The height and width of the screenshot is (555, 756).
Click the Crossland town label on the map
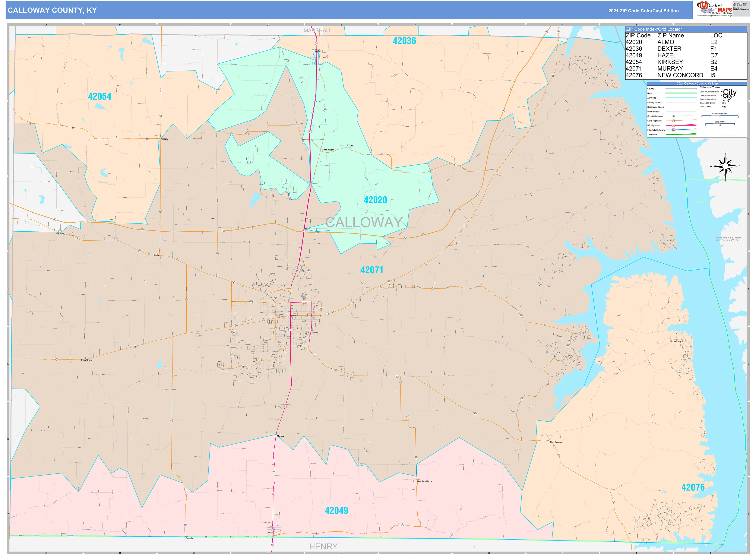tap(190, 539)
